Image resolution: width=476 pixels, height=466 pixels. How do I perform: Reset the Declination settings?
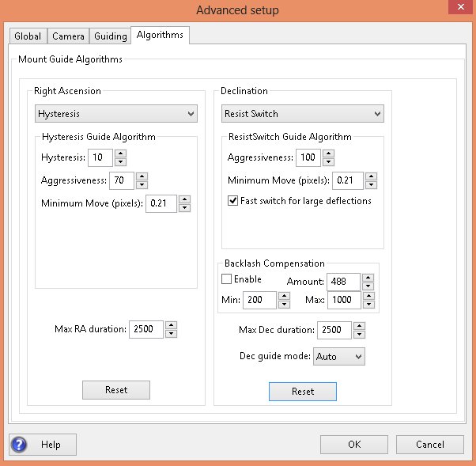coord(303,392)
